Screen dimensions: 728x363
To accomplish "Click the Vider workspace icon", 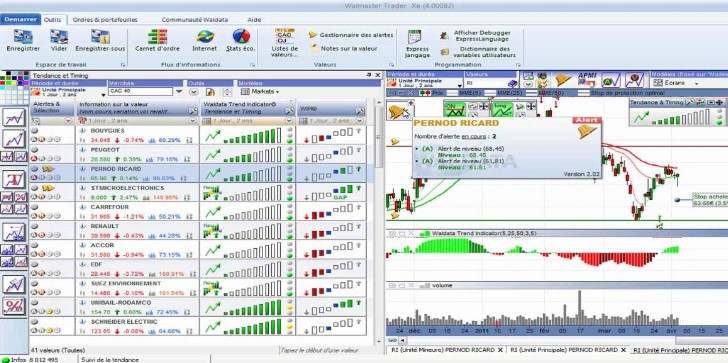I will pyautogui.click(x=59, y=40).
